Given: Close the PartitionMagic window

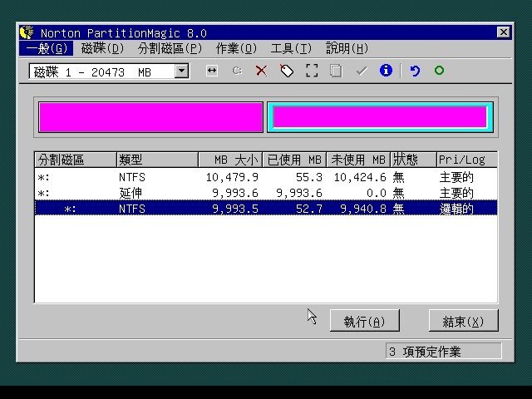Looking at the screenshot, I should click(x=503, y=32).
